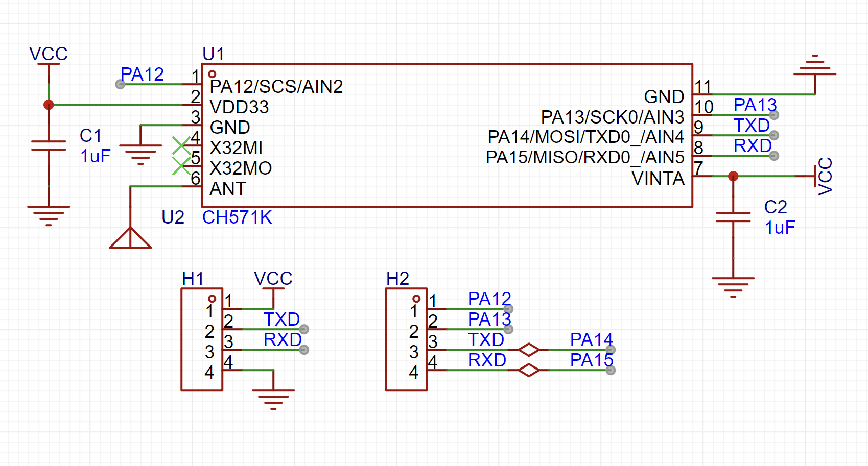The height and width of the screenshot is (466, 868).
Task: Select the U2 label text
Action: 173,217
